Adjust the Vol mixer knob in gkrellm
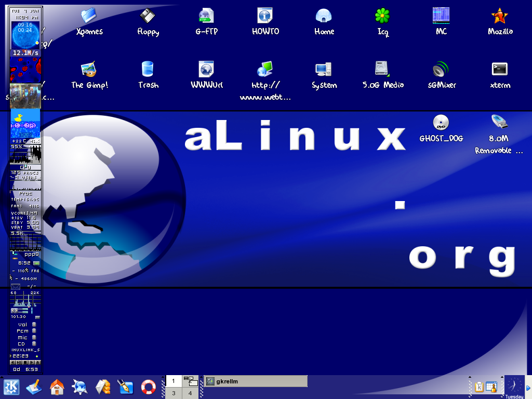The image size is (532, 399). pyautogui.click(x=34, y=324)
